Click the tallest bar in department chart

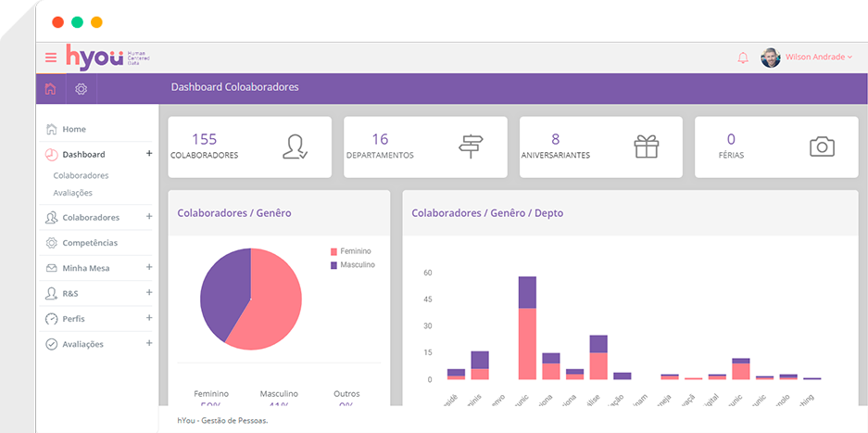(x=527, y=334)
